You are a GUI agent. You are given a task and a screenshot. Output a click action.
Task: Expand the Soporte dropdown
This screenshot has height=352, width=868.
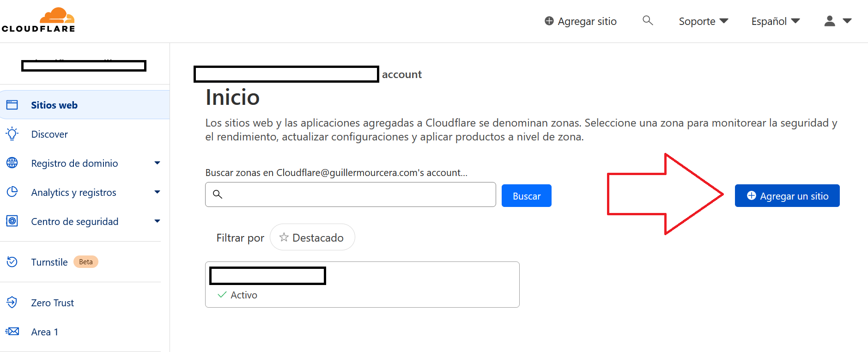tap(703, 21)
